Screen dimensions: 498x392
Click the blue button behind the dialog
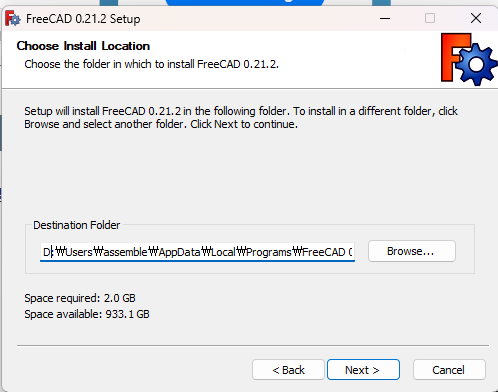click(245, 3)
